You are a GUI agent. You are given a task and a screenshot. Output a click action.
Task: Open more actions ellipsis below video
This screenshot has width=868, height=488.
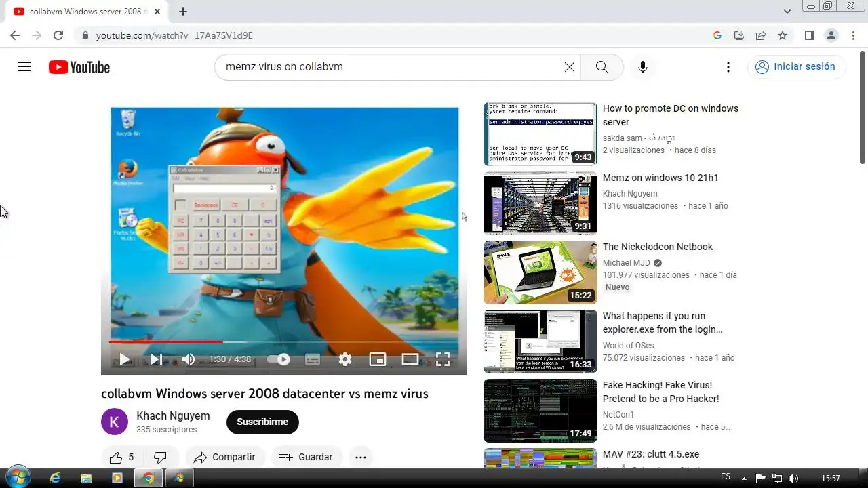click(361, 457)
